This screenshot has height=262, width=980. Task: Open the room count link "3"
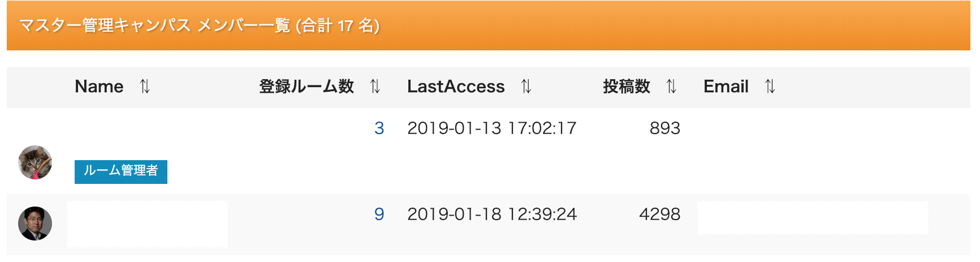click(379, 128)
